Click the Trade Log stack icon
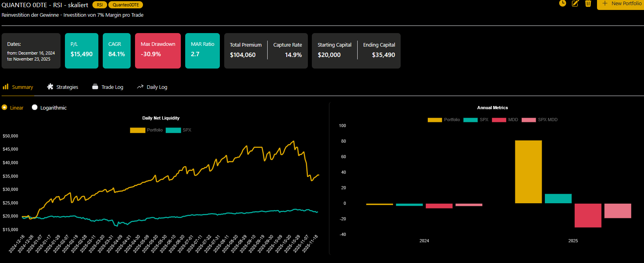This screenshot has width=644, height=263. tap(95, 87)
